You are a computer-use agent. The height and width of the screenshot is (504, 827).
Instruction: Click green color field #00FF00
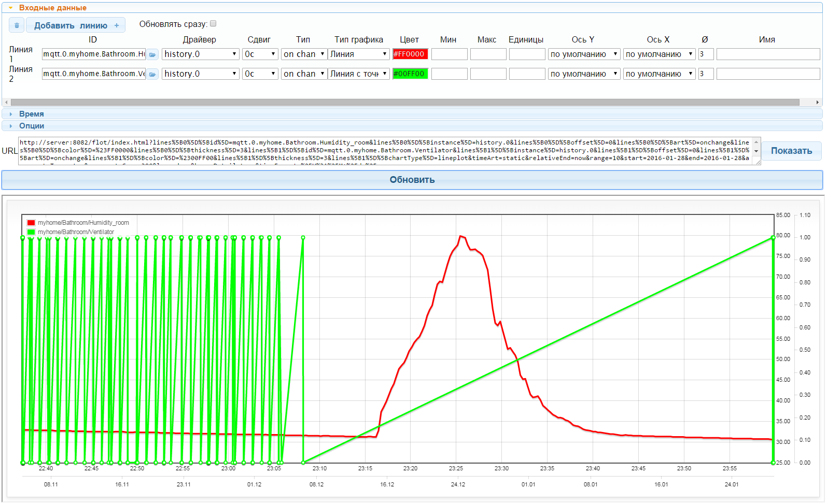(410, 74)
